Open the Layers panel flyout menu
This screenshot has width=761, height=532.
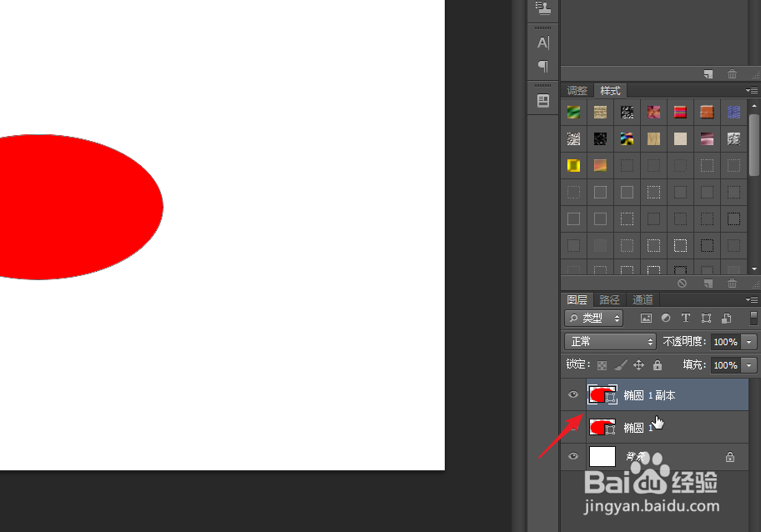click(751, 299)
